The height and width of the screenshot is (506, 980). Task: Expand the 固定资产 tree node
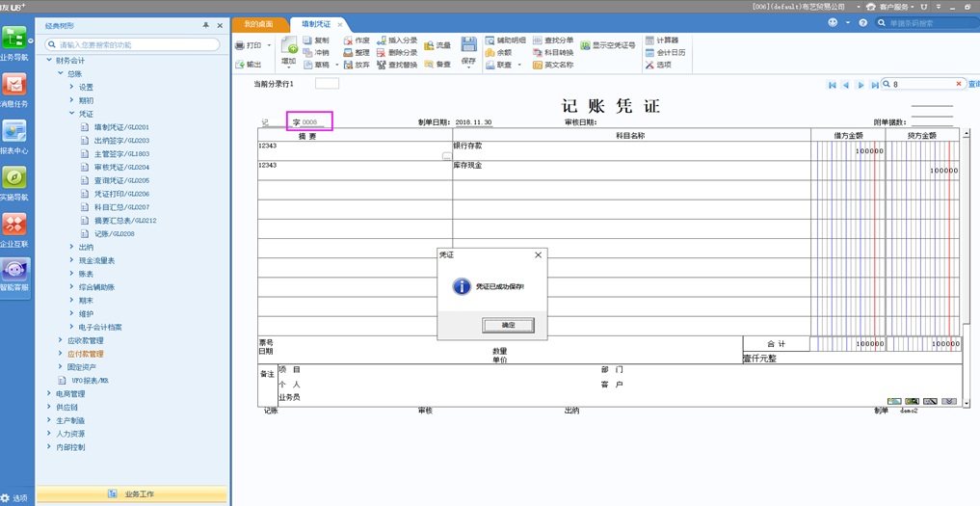pos(61,366)
